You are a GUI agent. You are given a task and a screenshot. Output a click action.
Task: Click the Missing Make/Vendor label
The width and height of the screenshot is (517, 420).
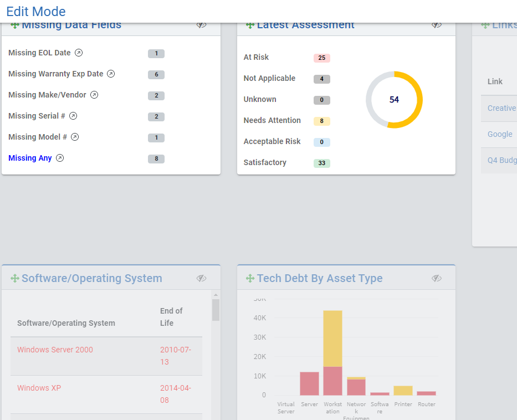coord(47,95)
